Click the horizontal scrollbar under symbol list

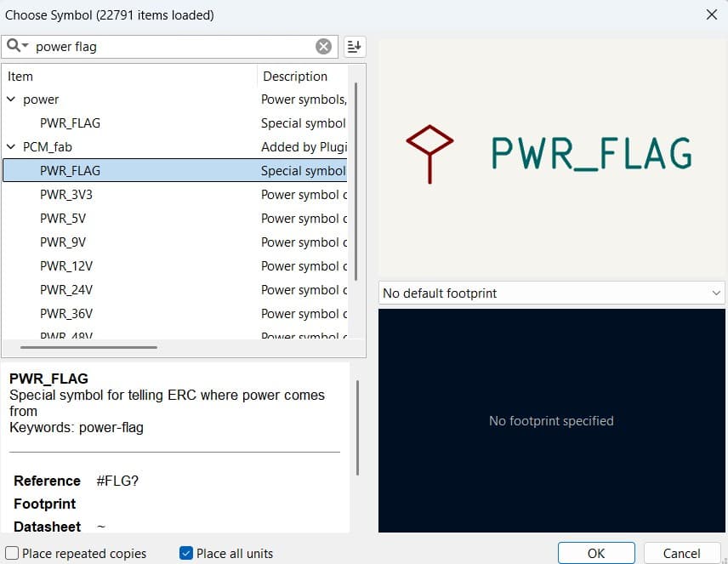tap(88, 347)
